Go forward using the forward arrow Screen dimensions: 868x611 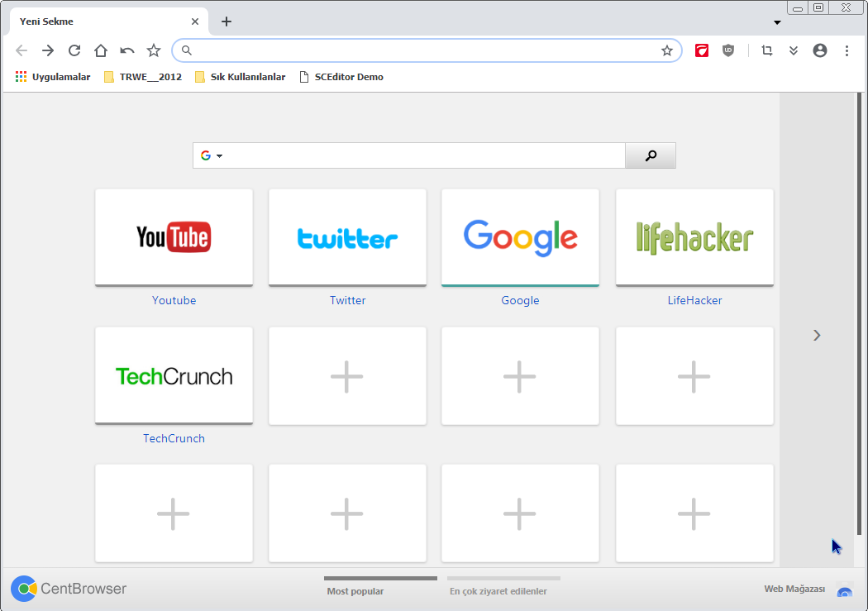click(x=48, y=51)
